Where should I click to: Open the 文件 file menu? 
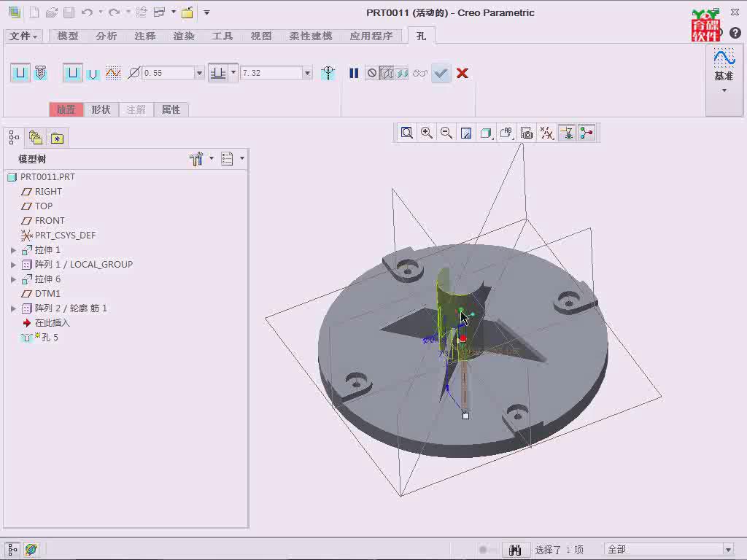(23, 36)
